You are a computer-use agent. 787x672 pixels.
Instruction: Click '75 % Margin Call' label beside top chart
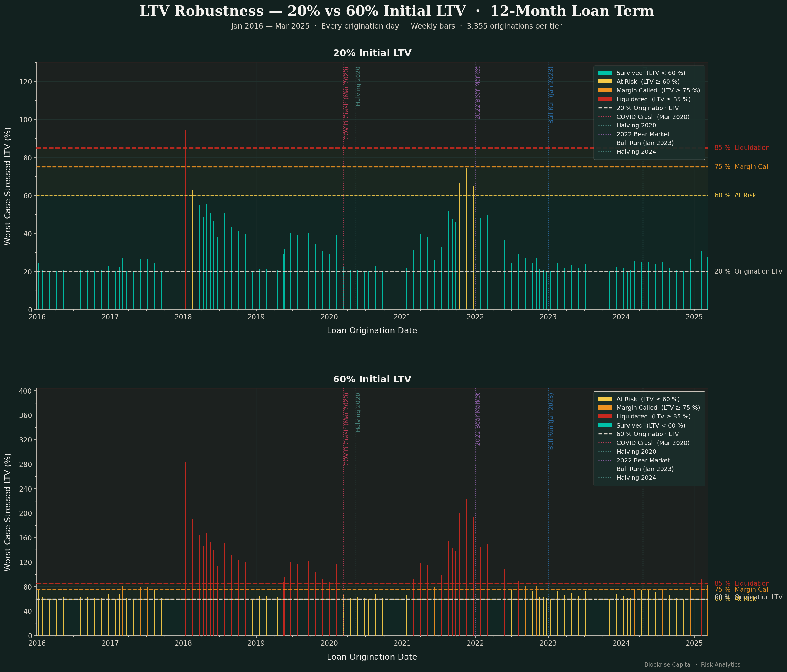(742, 167)
